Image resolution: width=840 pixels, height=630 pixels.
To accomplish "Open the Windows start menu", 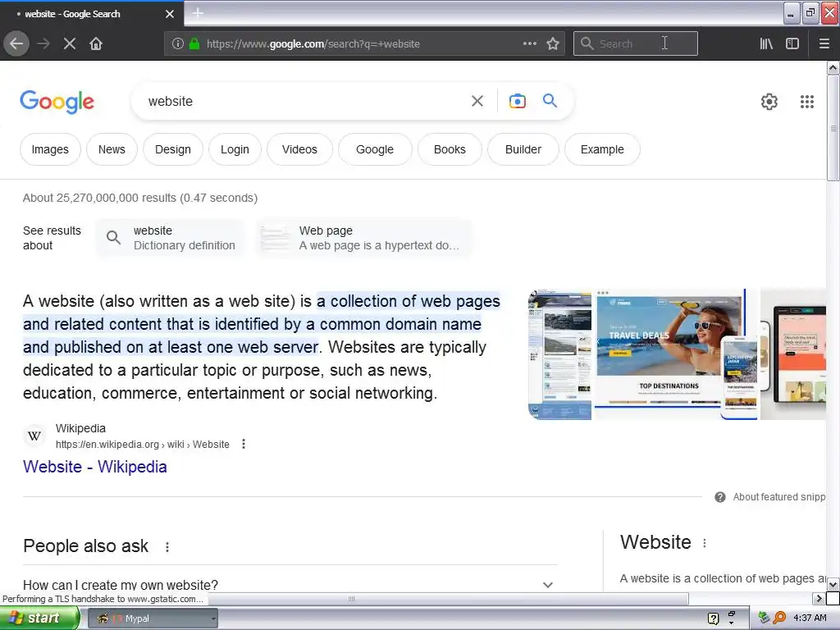I will pyautogui.click(x=39, y=618).
